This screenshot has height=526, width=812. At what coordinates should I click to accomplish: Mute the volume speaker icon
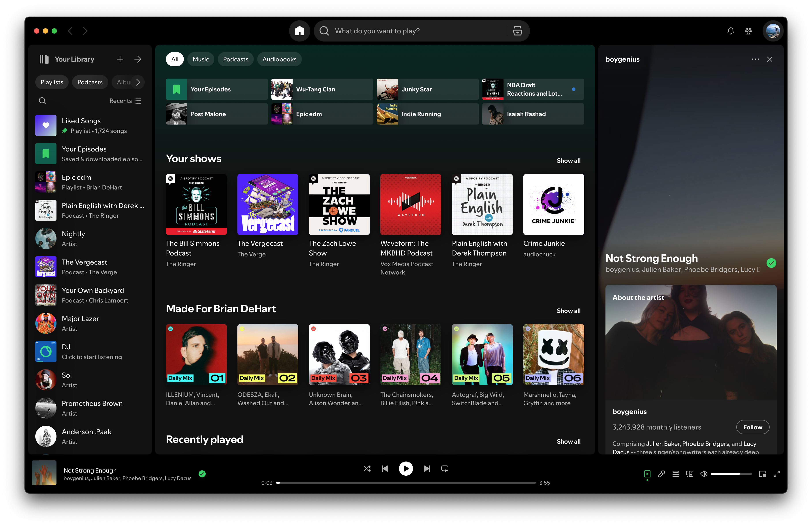click(703, 474)
